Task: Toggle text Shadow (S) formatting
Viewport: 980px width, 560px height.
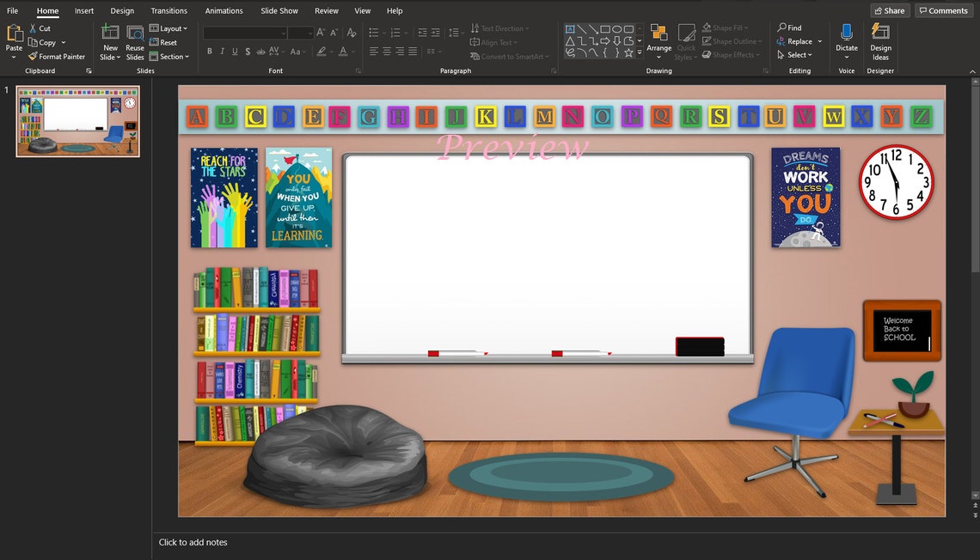Action: click(x=248, y=52)
